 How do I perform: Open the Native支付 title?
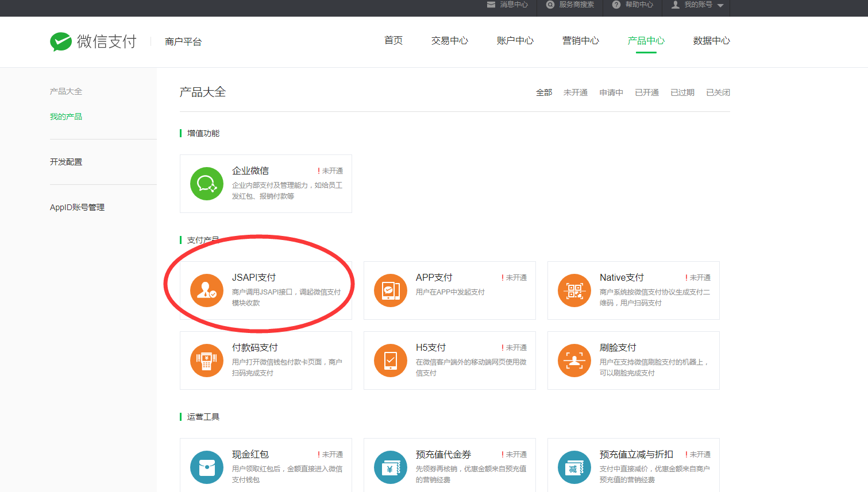622,277
